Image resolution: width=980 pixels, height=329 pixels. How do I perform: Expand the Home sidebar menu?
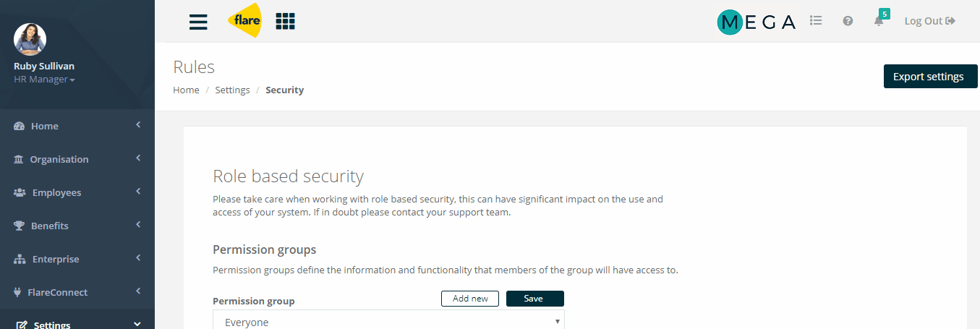tap(77, 126)
